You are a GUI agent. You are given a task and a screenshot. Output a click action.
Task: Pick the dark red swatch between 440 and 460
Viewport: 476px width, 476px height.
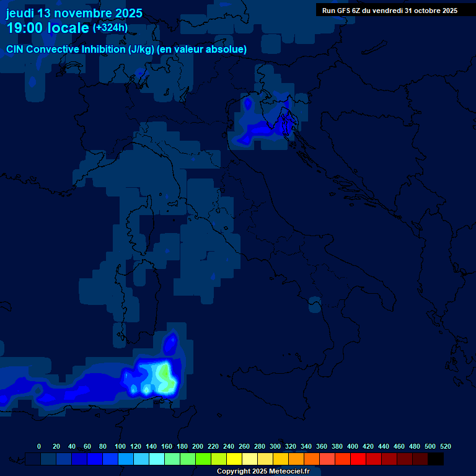pyautogui.click(x=389, y=459)
